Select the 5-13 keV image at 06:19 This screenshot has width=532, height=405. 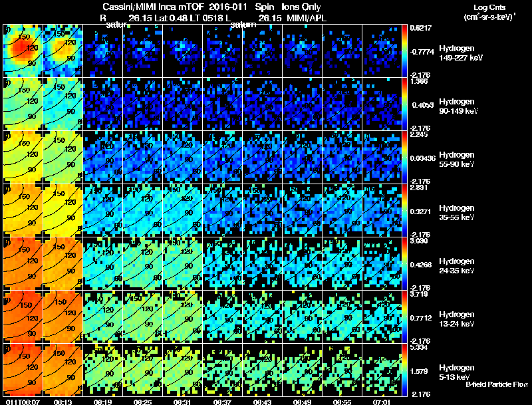click(x=103, y=370)
